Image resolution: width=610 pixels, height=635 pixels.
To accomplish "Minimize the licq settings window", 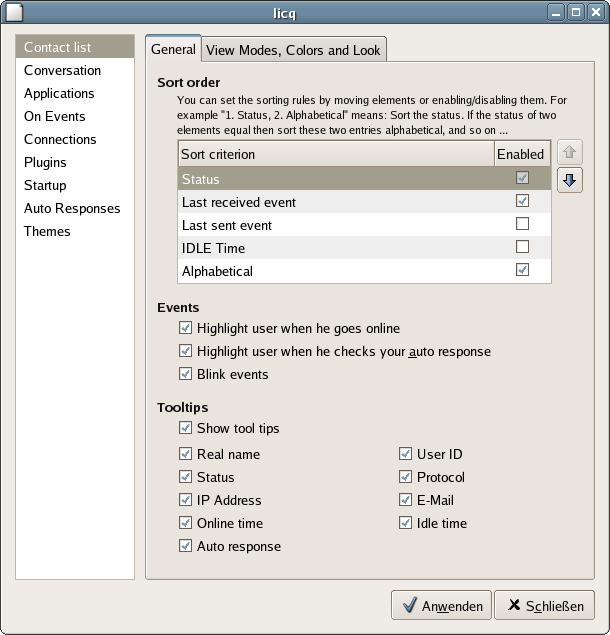I will (557, 13).
